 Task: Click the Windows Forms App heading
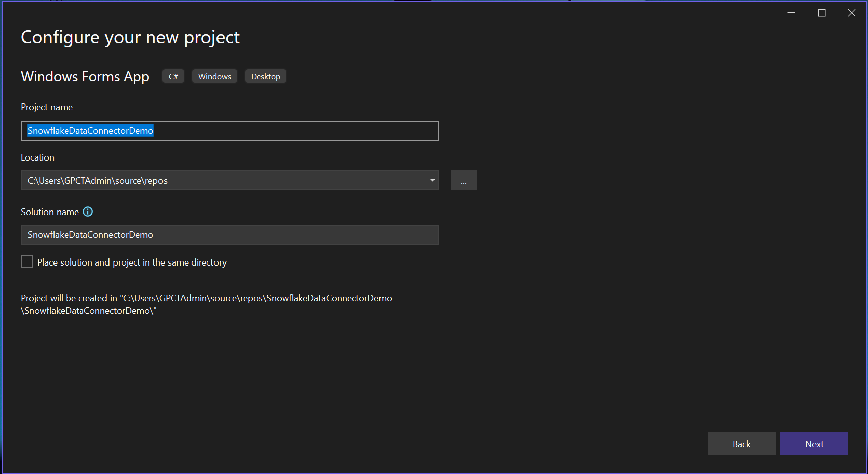pyautogui.click(x=85, y=76)
